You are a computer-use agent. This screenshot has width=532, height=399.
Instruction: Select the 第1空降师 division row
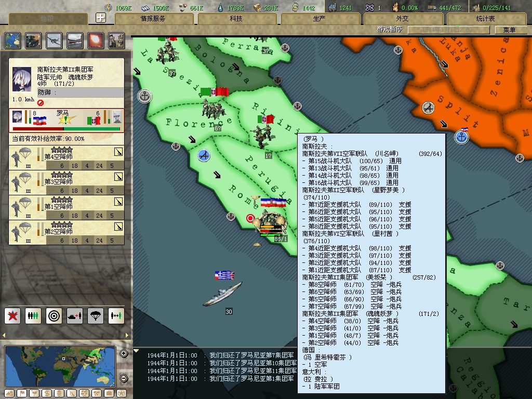point(66,207)
